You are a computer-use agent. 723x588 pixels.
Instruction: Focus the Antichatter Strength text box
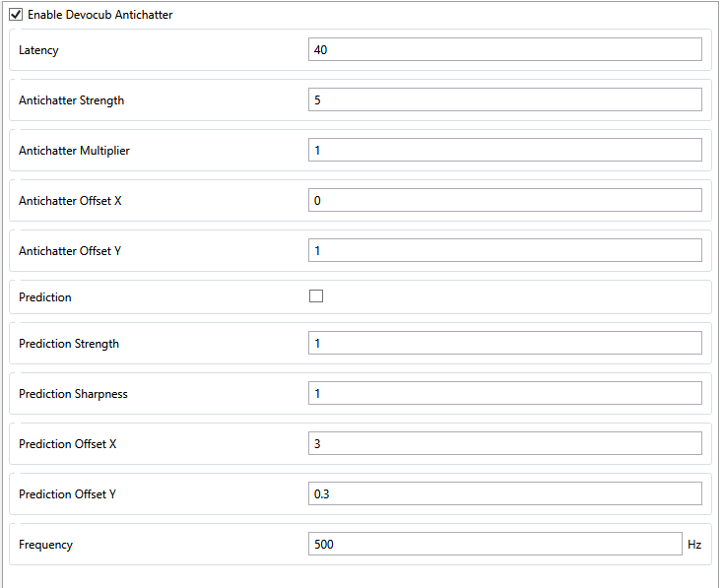tap(504, 100)
